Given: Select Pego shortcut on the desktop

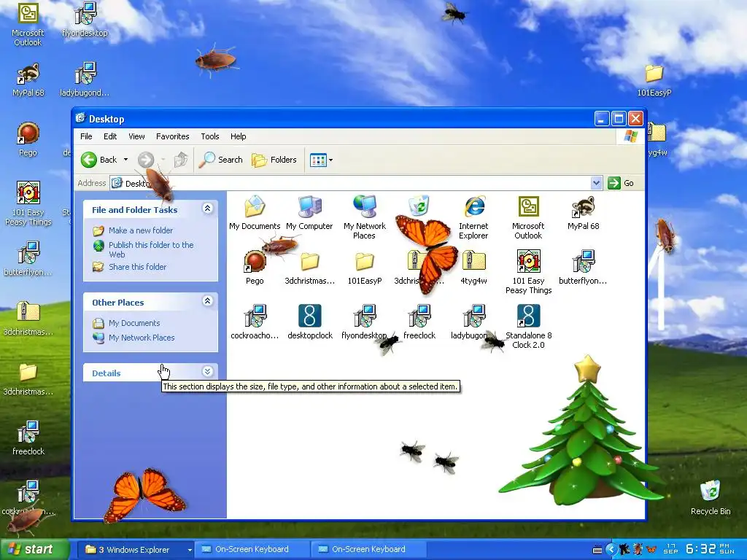Looking at the screenshot, I should click(x=28, y=139).
